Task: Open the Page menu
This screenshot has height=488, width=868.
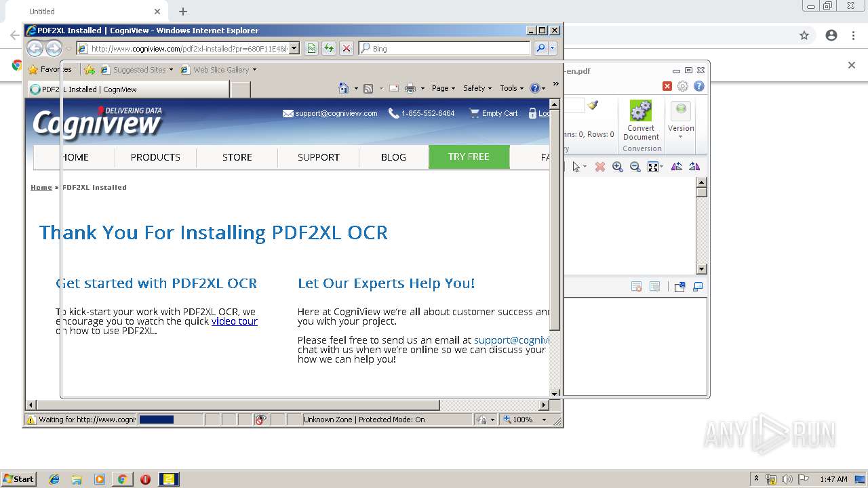Action: (x=443, y=88)
